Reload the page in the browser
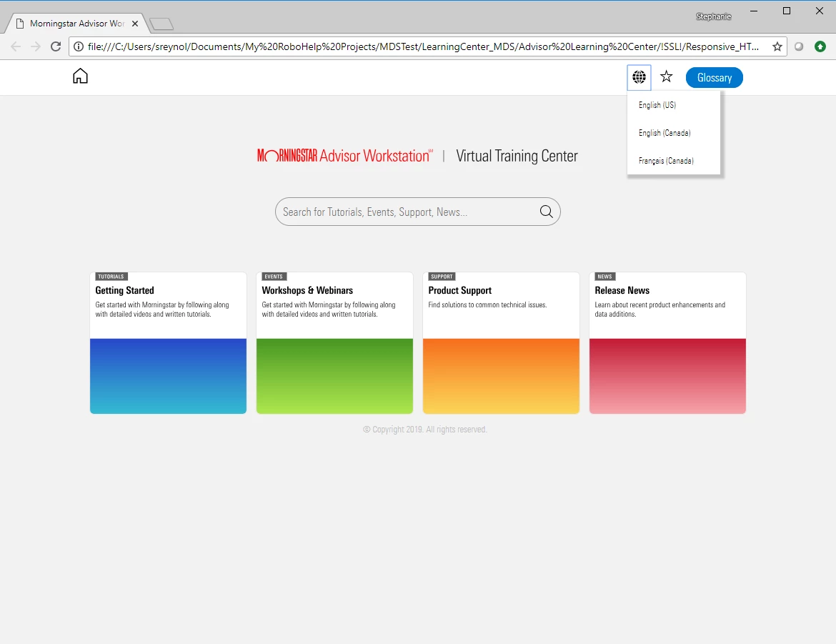The width and height of the screenshot is (836, 644). [56, 46]
